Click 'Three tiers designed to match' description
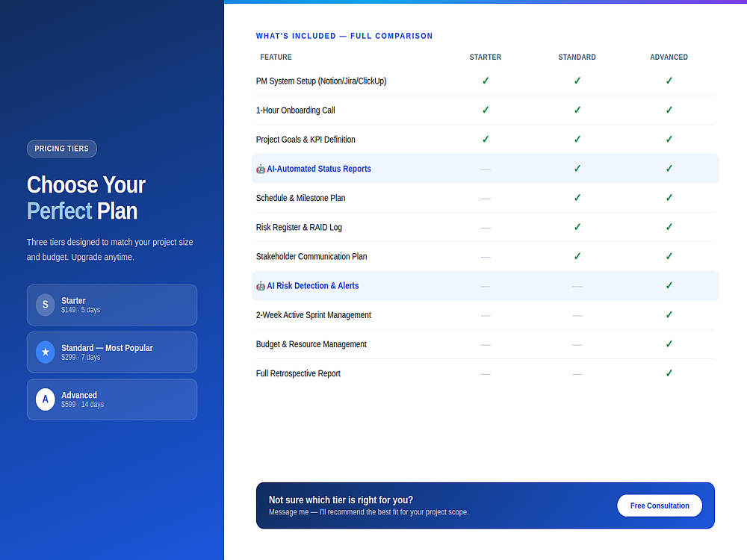 (110, 249)
